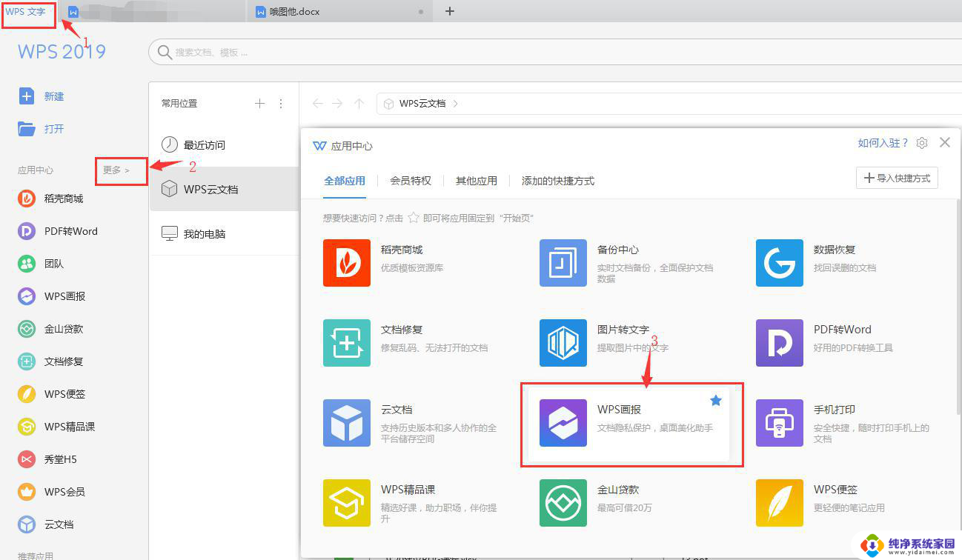Open 云文档 in the left sidebar
The width and height of the screenshot is (962, 560).
pyautogui.click(x=46, y=524)
